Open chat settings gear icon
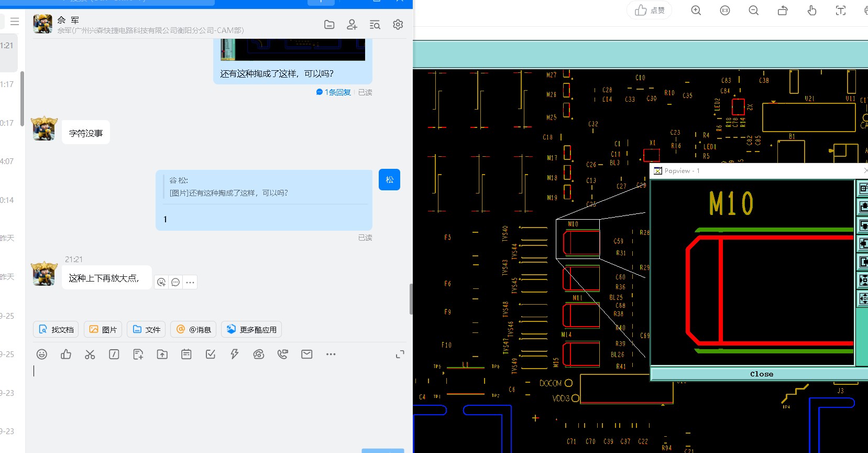The image size is (868, 453). (398, 24)
